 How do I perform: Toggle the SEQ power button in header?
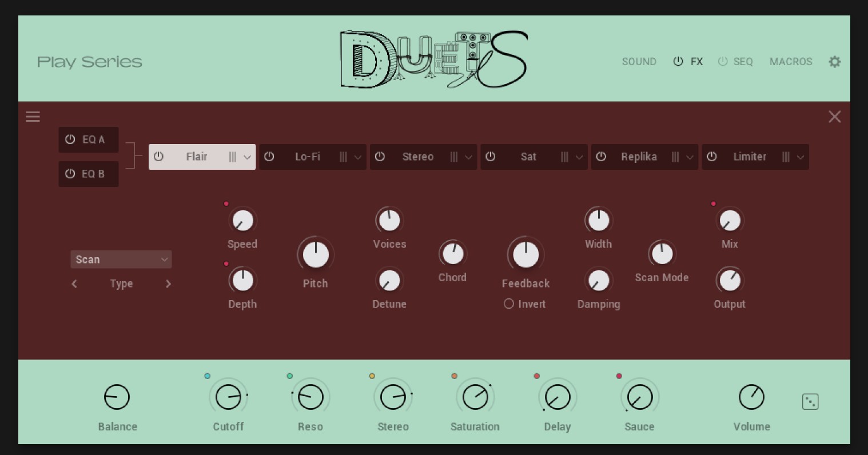[723, 61]
